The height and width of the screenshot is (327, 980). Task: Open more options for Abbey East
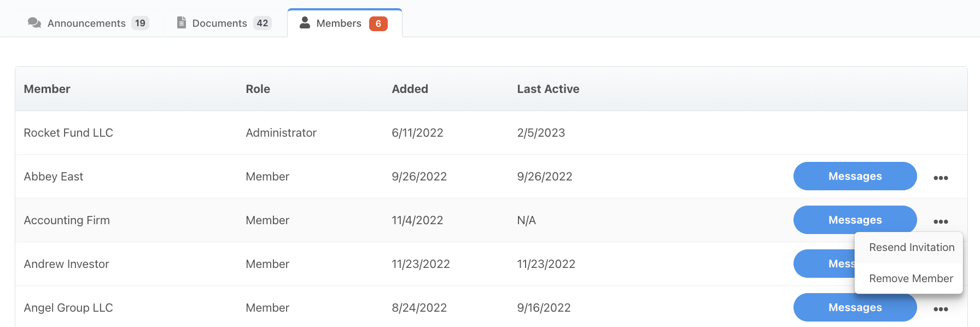pyautogui.click(x=941, y=178)
